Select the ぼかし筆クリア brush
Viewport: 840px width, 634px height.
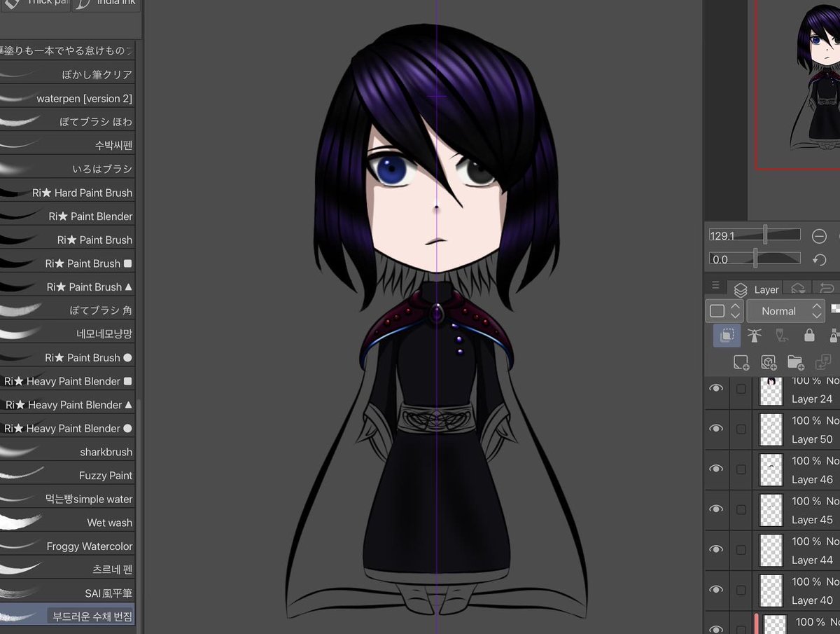click(67, 74)
